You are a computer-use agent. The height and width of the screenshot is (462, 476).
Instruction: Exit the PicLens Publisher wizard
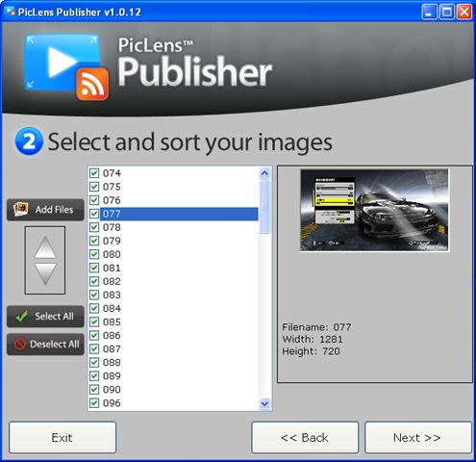(63, 438)
